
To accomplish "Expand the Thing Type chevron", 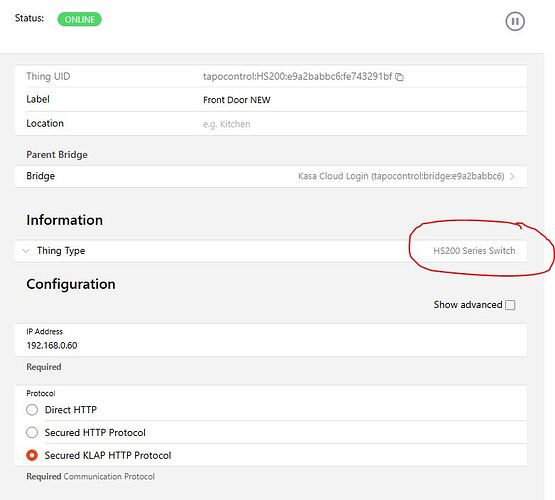I will point(26,251).
